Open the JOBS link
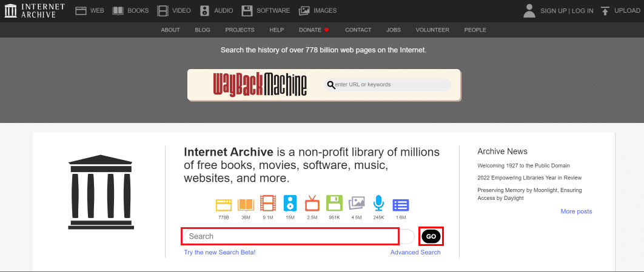 click(x=394, y=30)
